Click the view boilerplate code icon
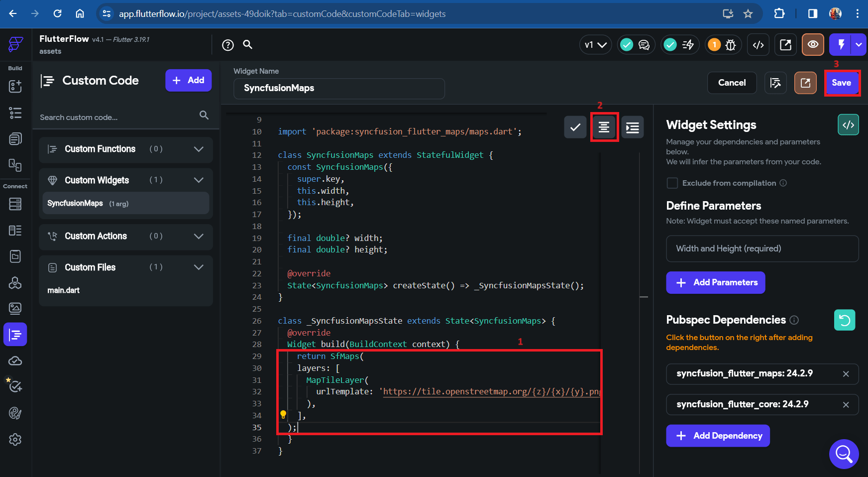This screenshot has width=868, height=477. point(849,125)
